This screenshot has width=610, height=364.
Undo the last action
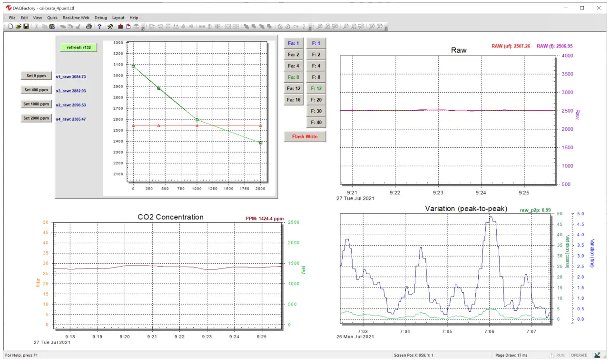coord(62,27)
